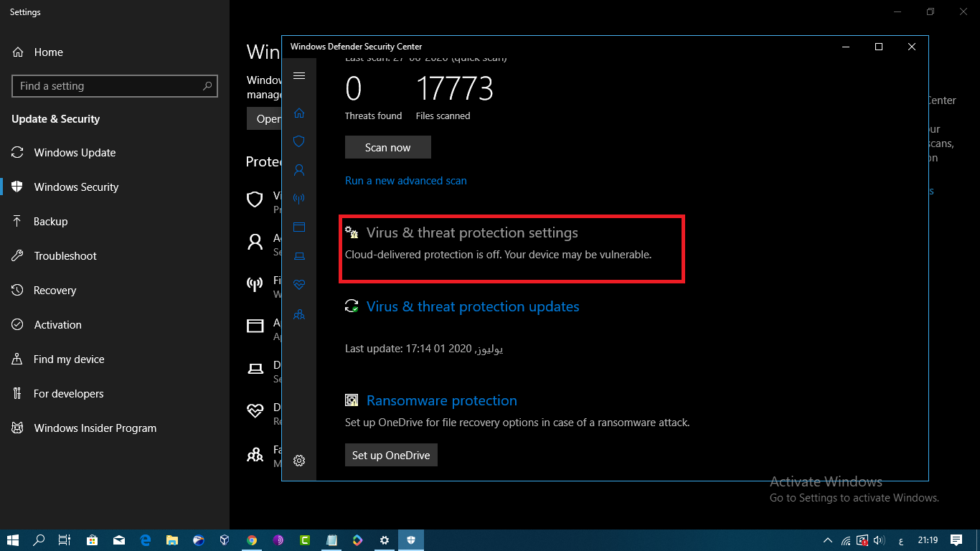Maximize the Windows Defender Security Center window
This screenshot has width=980, height=551.
(x=878, y=47)
